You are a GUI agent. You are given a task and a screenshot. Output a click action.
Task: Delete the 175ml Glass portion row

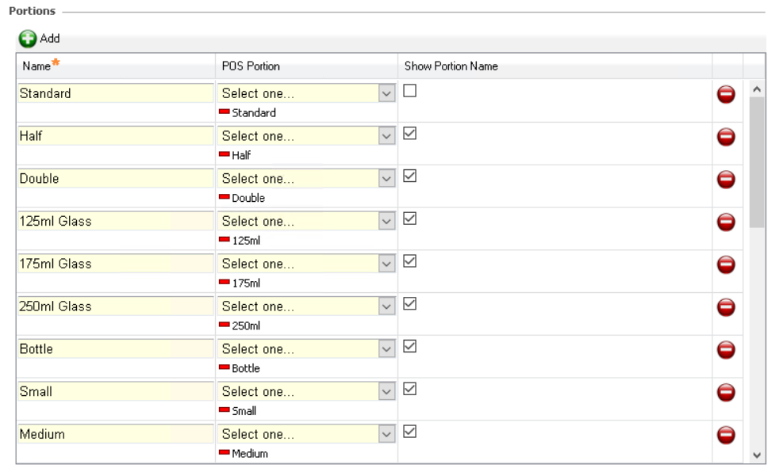[726, 264]
